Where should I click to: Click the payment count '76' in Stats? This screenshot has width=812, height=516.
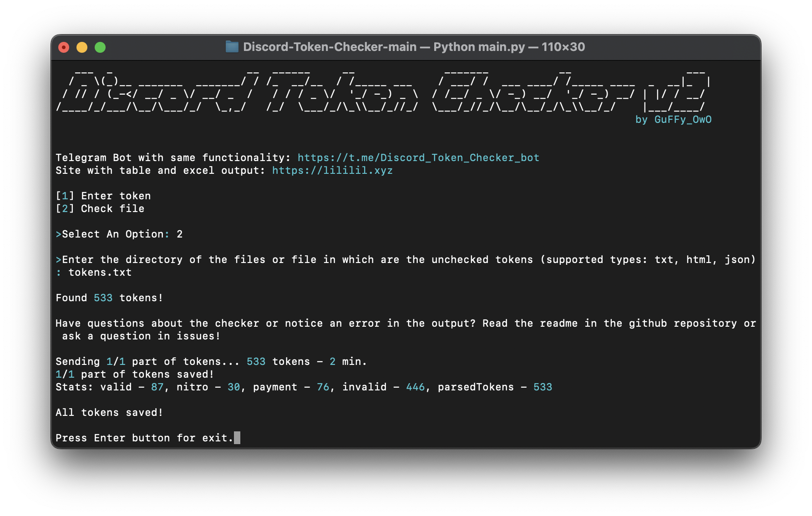point(323,387)
